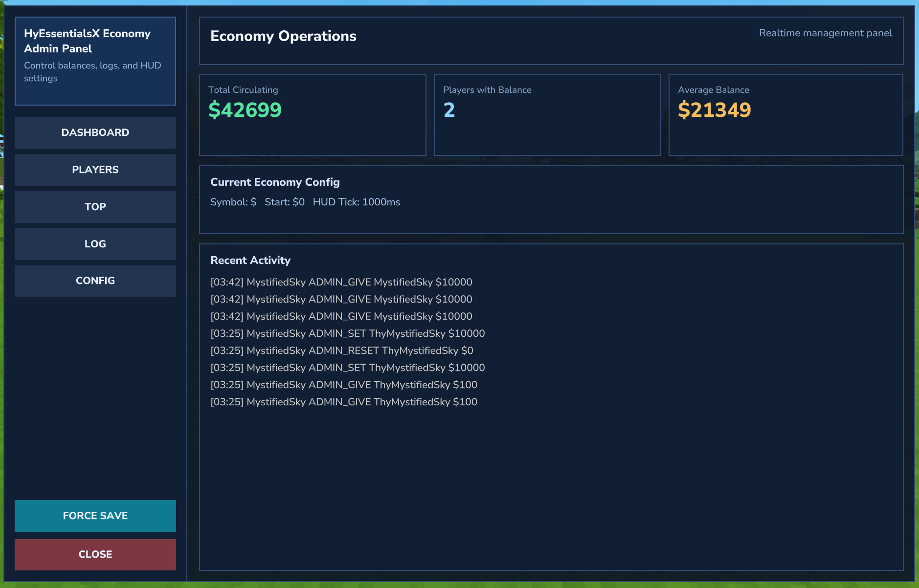Image resolution: width=919 pixels, height=588 pixels.
Task: Click the Current Economy Config heading
Action: pyautogui.click(x=275, y=182)
